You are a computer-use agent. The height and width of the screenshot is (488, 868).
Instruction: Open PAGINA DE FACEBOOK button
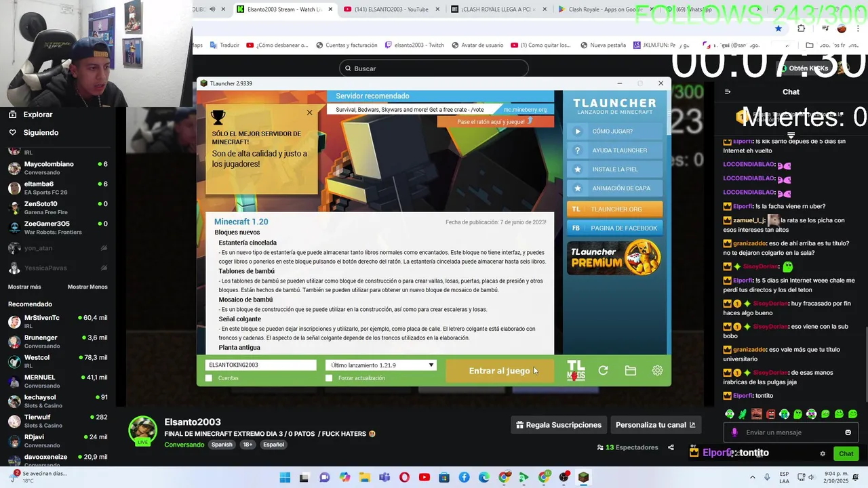pos(614,228)
